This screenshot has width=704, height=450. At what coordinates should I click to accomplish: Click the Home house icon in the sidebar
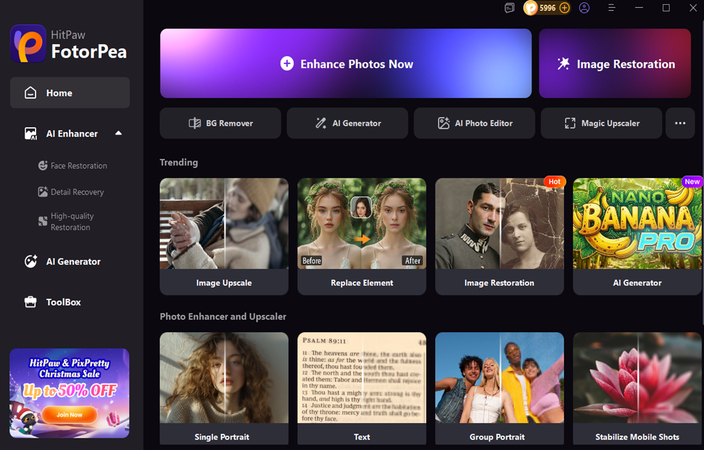pyautogui.click(x=30, y=93)
